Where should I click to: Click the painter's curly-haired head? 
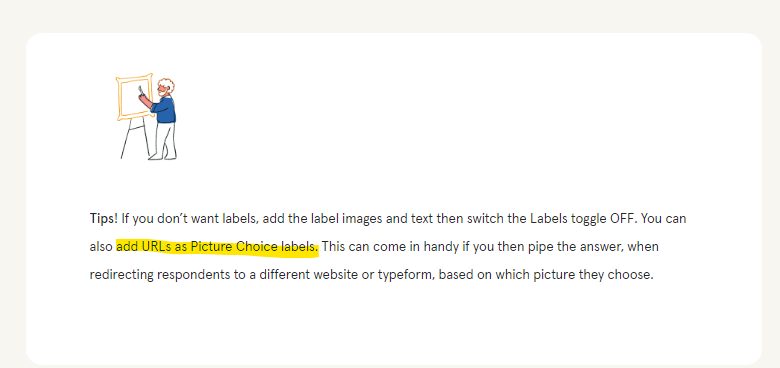click(x=166, y=88)
